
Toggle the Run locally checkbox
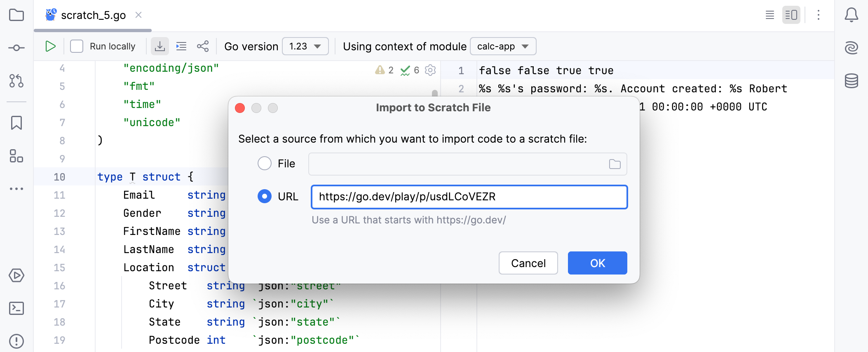point(77,46)
